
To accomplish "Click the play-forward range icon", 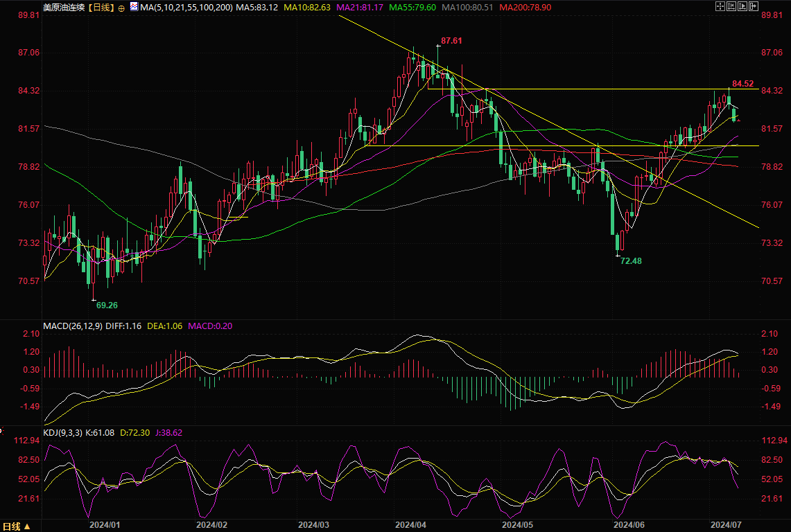I will [x=742, y=6].
